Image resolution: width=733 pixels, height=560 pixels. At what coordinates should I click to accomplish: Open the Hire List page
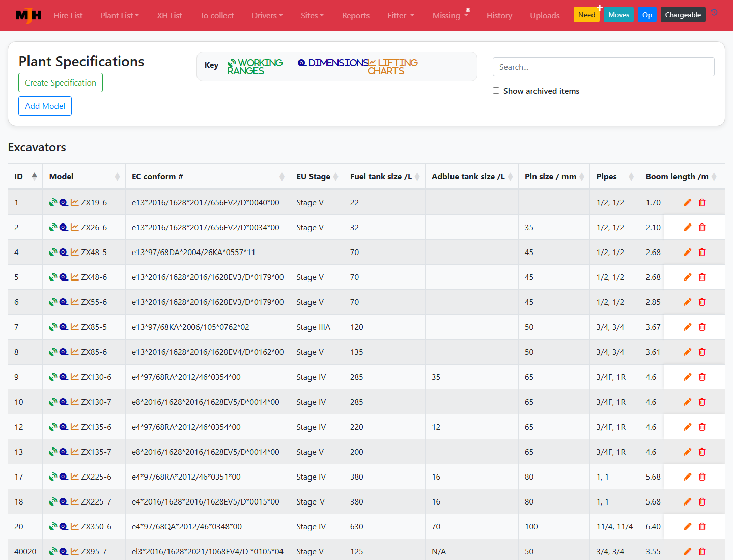click(x=68, y=15)
